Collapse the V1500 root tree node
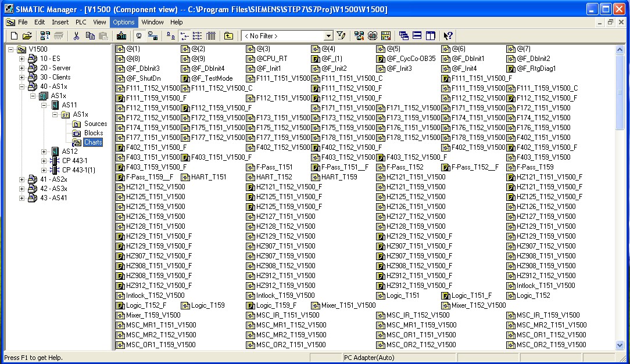Image resolution: width=630 pixels, height=364 pixels. (x=11, y=49)
